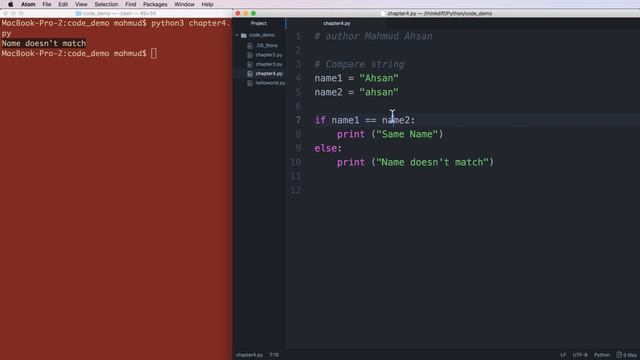Click the code_demo folder icon

tap(244, 36)
